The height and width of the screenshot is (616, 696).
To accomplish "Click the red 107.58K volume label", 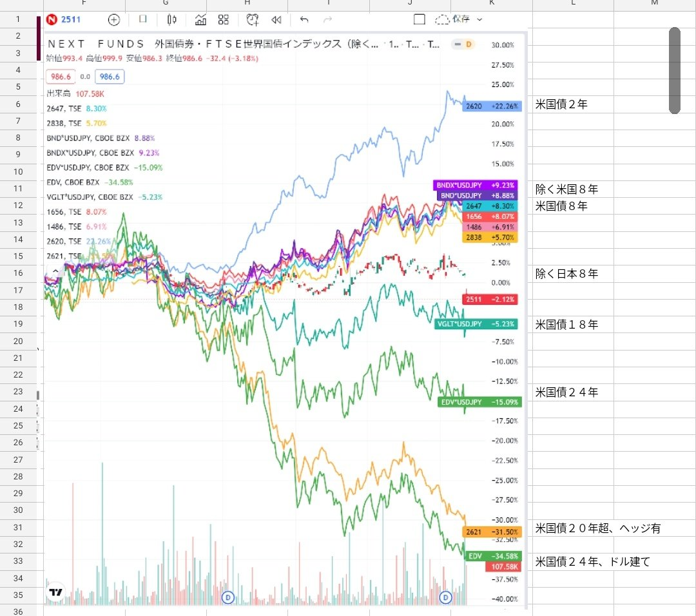I will tap(504, 567).
